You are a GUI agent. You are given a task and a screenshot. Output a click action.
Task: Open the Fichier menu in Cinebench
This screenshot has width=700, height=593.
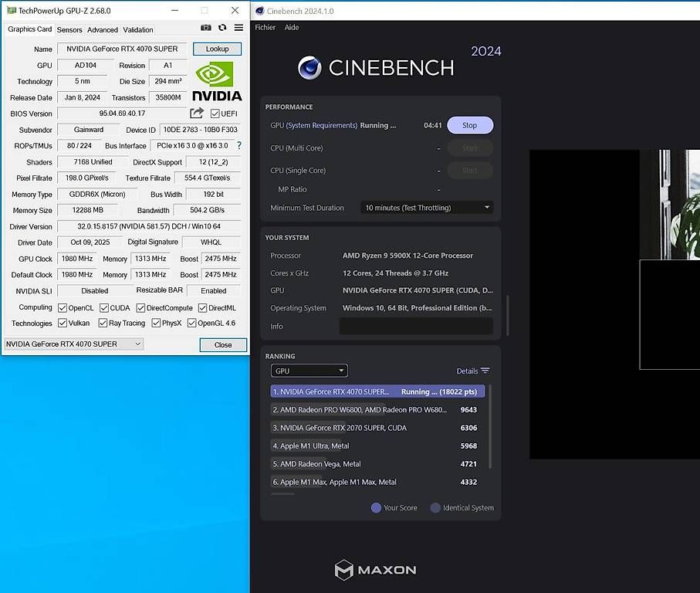coord(265,27)
